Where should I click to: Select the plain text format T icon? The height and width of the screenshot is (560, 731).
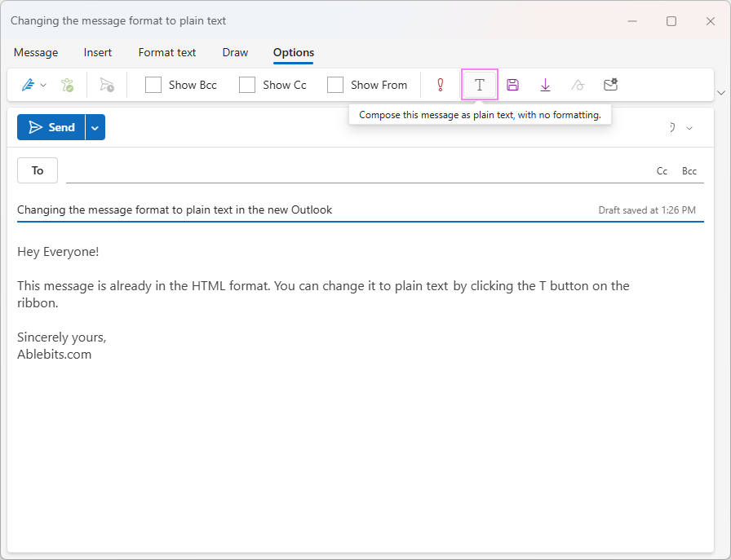[x=480, y=84]
